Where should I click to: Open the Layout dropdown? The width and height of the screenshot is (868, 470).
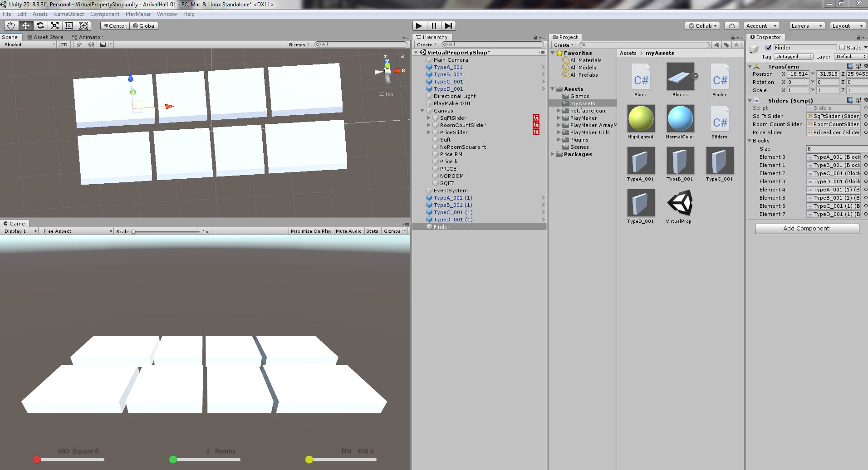(x=847, y=26)
